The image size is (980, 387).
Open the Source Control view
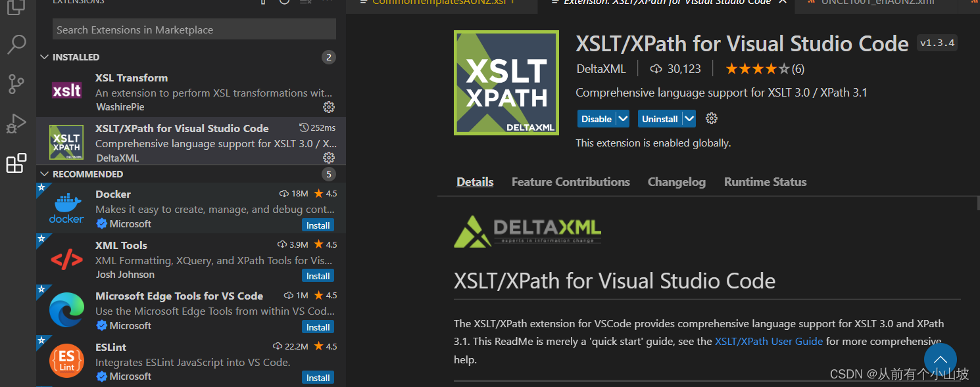16,83
